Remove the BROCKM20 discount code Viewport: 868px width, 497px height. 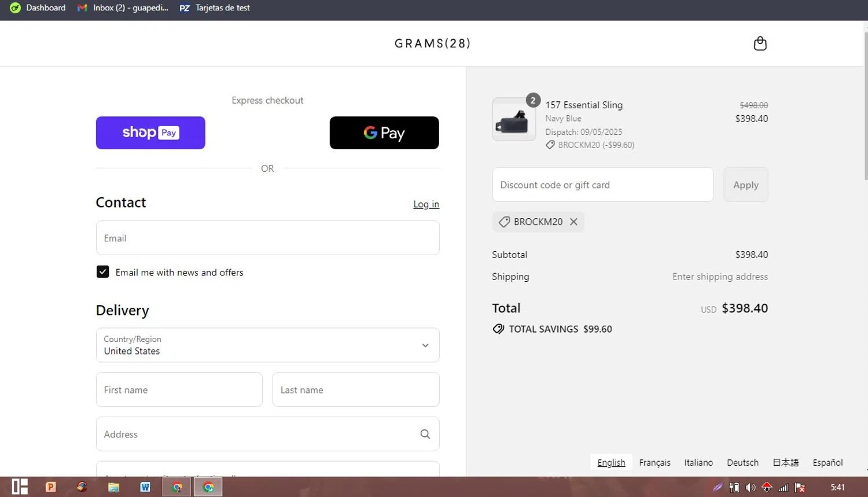(573, 222)
